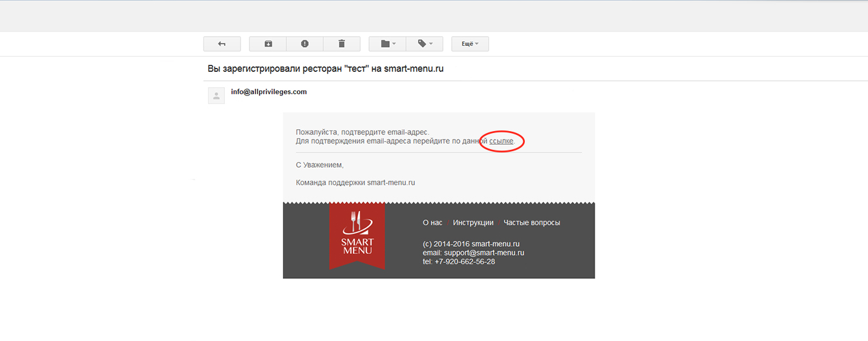Screen dimensions: 868x341
Task: Click phone number +7-920-662-56-28
Action: click(465, 262)
